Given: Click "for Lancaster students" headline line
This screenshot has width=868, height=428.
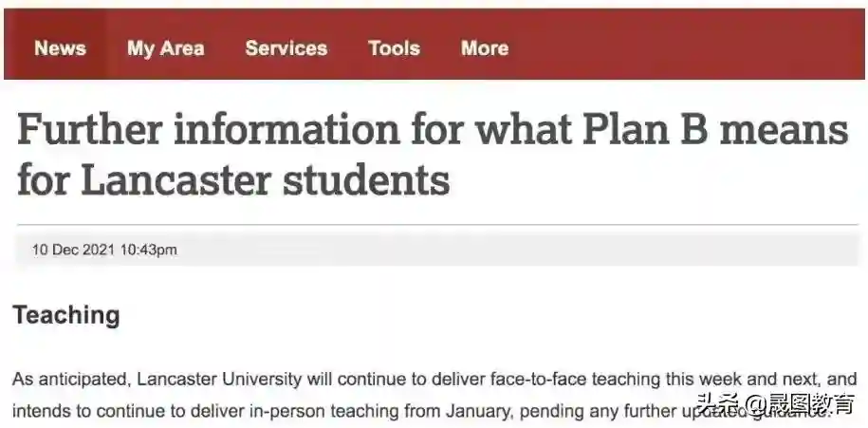Looking at the screenshot, I should point(233,178).
